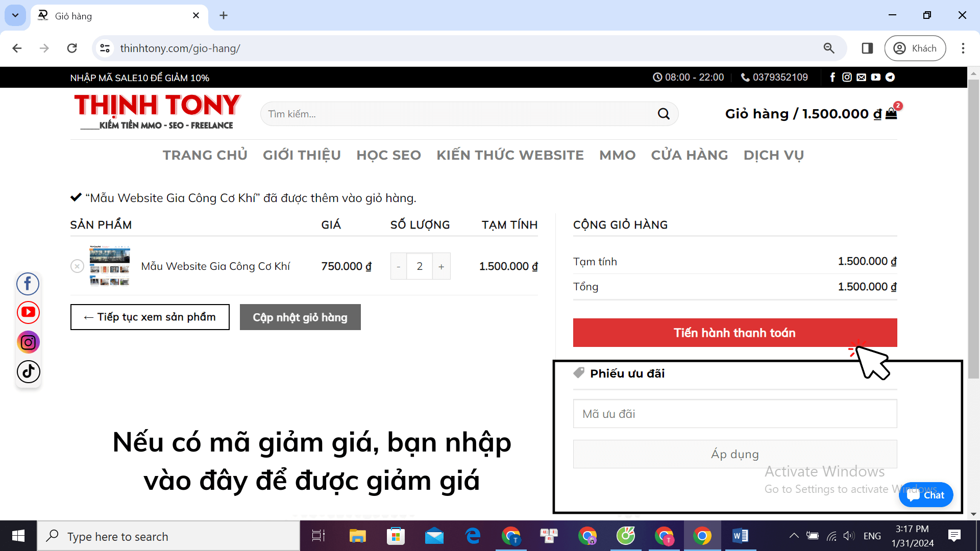Screen dimensions: 980x551
Task: Open the CỬA HÀNG menu item
Action: (689, 155)
